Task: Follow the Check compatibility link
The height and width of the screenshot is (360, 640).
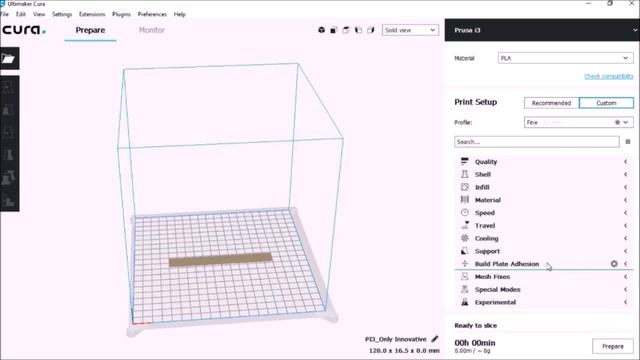Action: click(x=609, y=76)
